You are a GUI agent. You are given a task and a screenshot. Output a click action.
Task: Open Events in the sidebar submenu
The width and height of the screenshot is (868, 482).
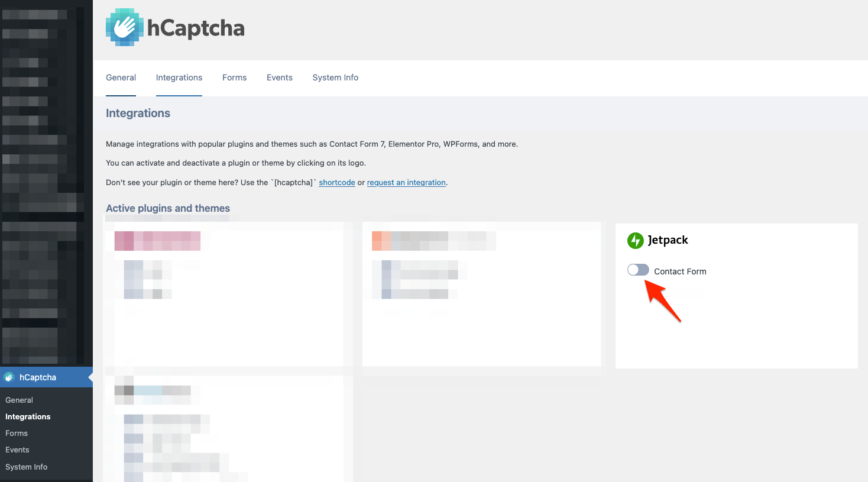[x=17, y=450]
